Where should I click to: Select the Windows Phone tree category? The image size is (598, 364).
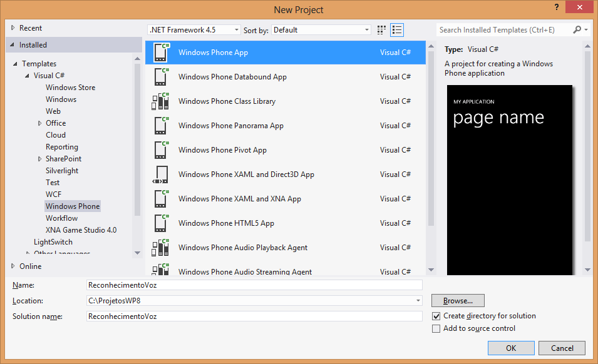coord(73,206)
